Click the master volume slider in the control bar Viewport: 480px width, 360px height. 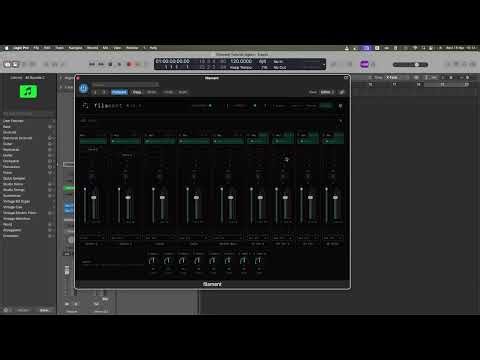410,65
